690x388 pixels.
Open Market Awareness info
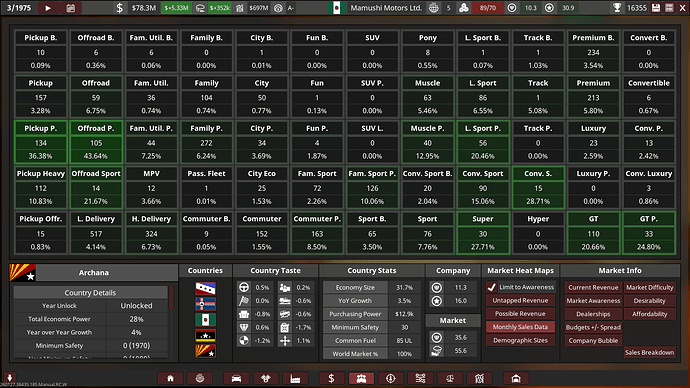coord(593,300)
